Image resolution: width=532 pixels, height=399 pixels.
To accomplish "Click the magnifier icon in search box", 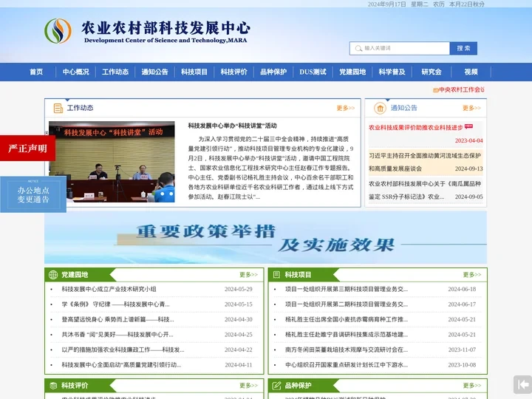I will (358, 49).
